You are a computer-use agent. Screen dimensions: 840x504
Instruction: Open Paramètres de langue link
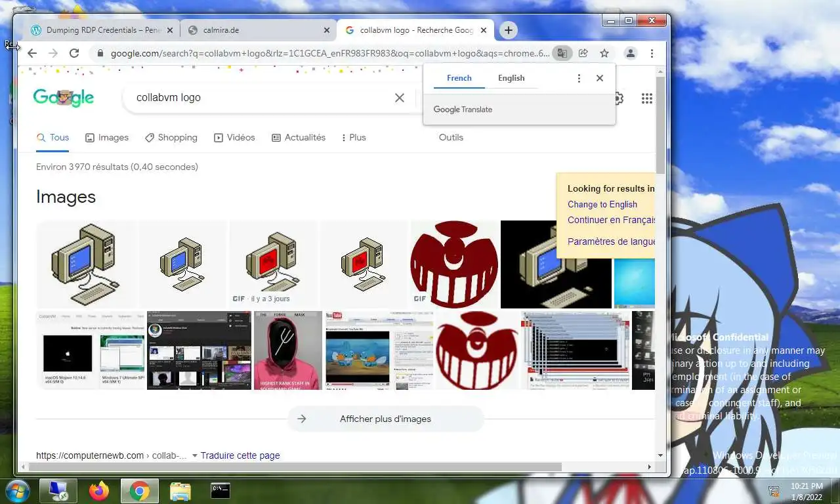pos(612,241)
